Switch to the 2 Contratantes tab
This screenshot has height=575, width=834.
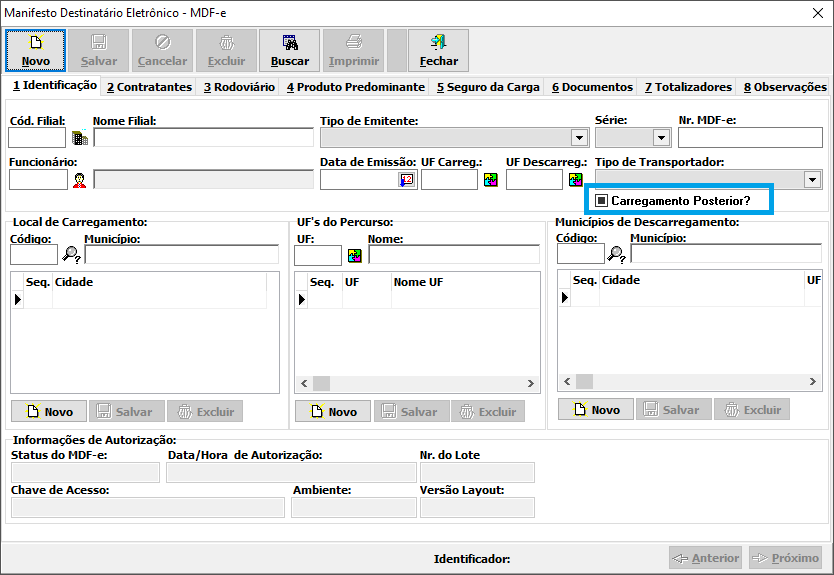coord(149,87)
